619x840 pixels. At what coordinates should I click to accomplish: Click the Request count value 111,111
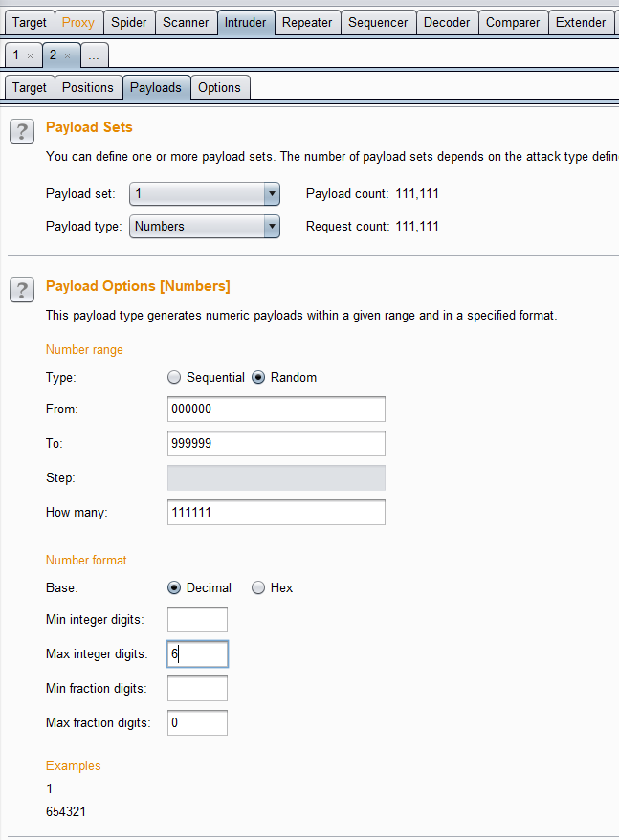pos(417,226)
